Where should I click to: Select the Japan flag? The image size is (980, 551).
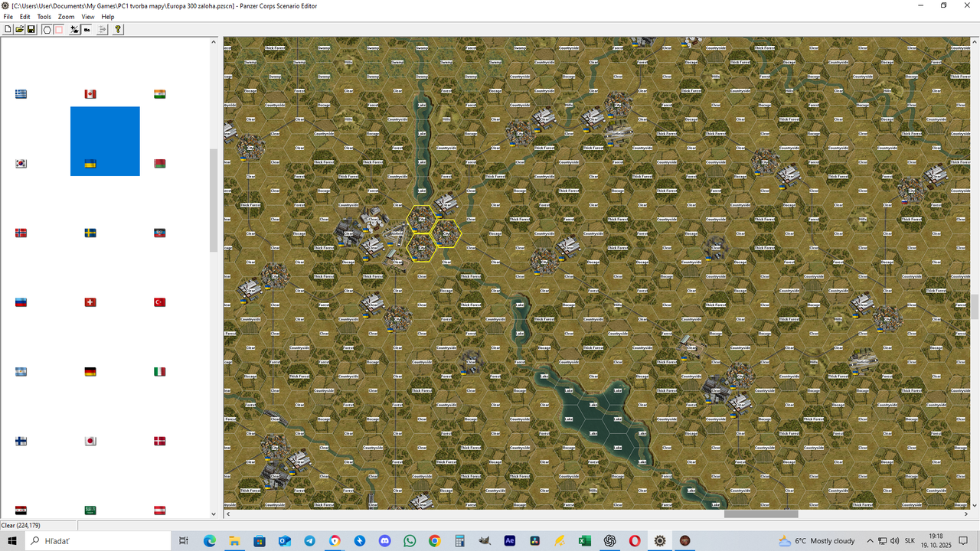pyautogui.click(x=90, y=441)
